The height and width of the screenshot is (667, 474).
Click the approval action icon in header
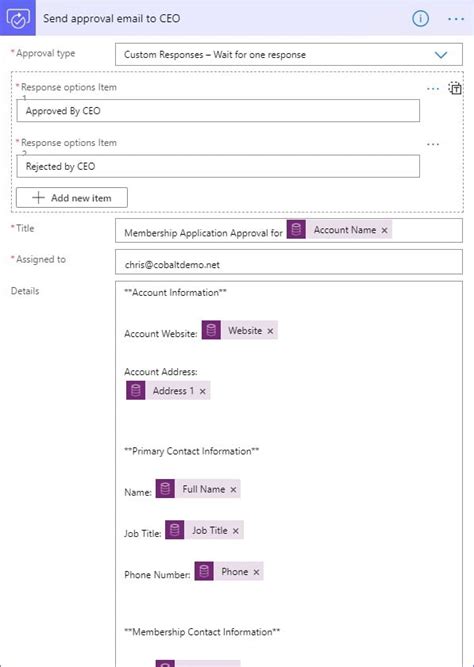click(18, 18)
